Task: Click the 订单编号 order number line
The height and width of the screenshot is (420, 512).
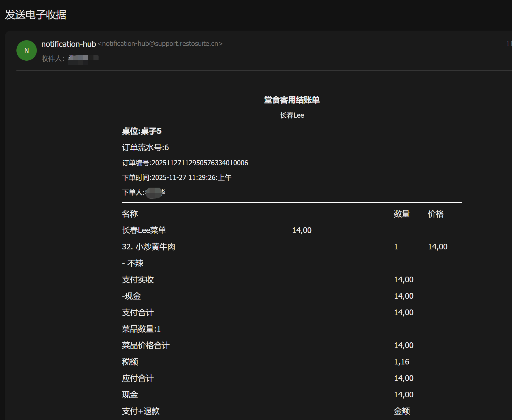Action: (x=185, y=163)
